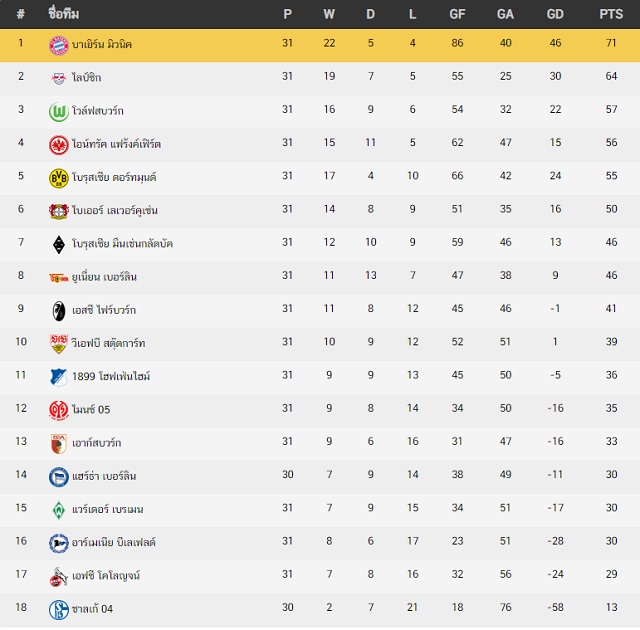Viewport: 640px width, 630px height.
Task: Click the Union Berlin club logo
Action: point(59,278)
